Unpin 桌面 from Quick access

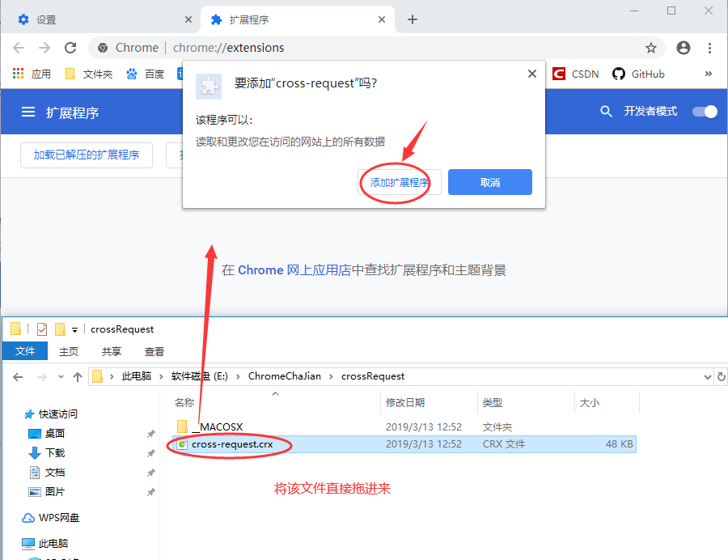tap(150, 434)
